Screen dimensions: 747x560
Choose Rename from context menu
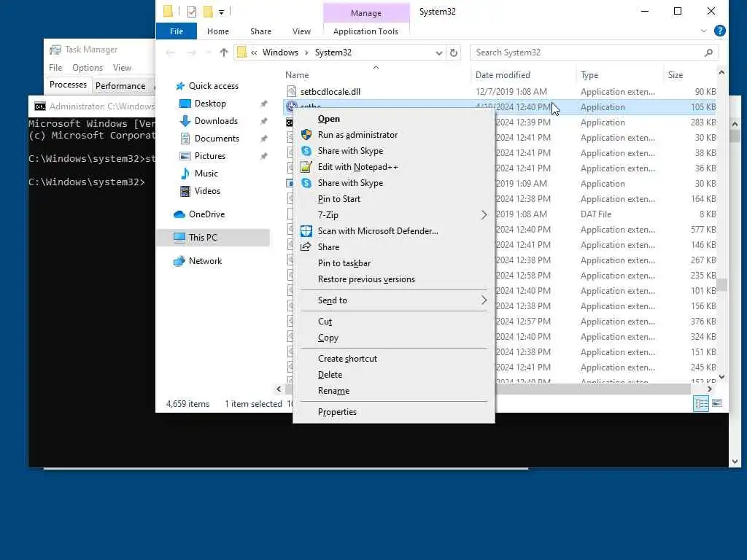click(x=333, y=391)
